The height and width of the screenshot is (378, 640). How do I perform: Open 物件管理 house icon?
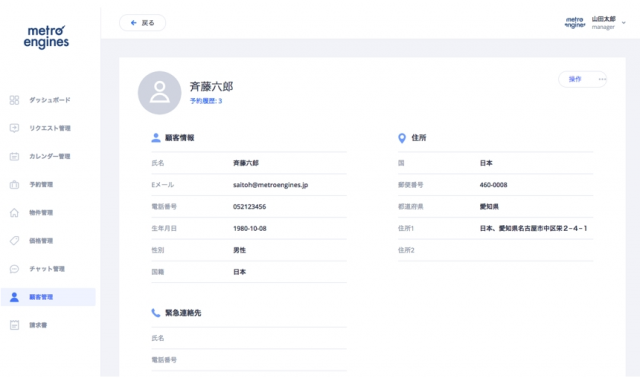pyautogui.click(x=14, y=213)
